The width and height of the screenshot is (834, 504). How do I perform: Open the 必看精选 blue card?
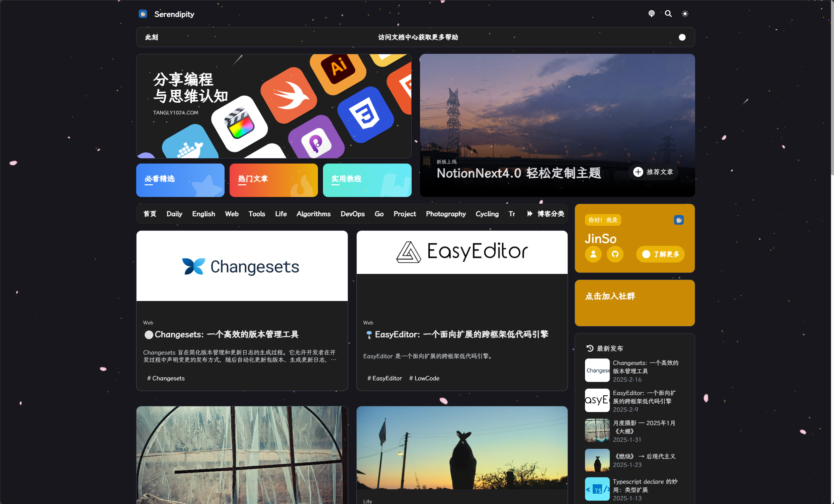click(x=180, y=180)
